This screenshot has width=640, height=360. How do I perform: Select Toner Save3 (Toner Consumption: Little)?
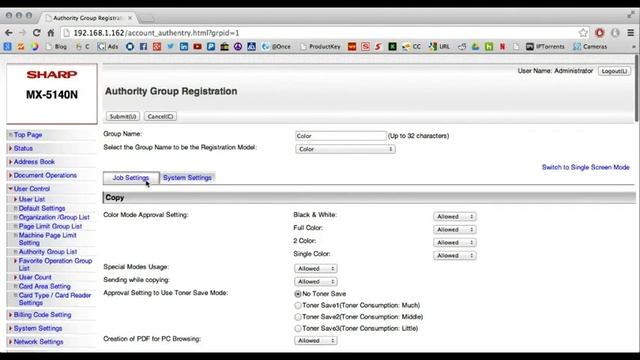[x=298, y=328]
